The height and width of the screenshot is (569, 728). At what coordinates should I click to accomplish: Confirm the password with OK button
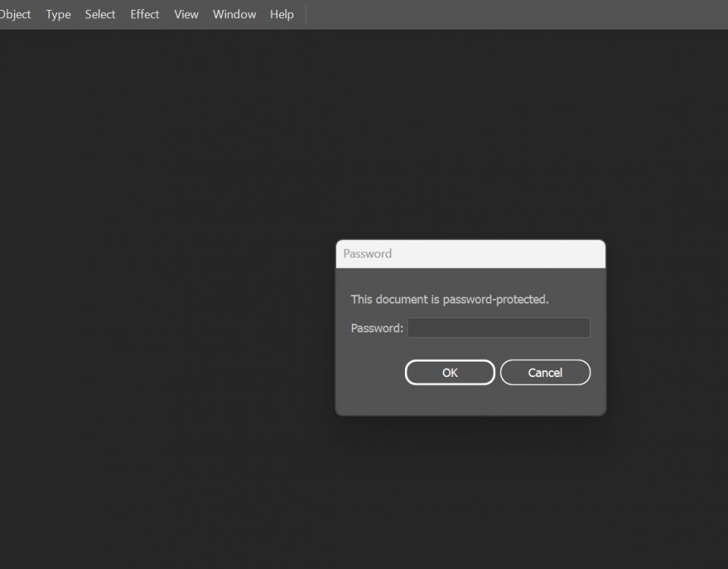tap(450, 373)
